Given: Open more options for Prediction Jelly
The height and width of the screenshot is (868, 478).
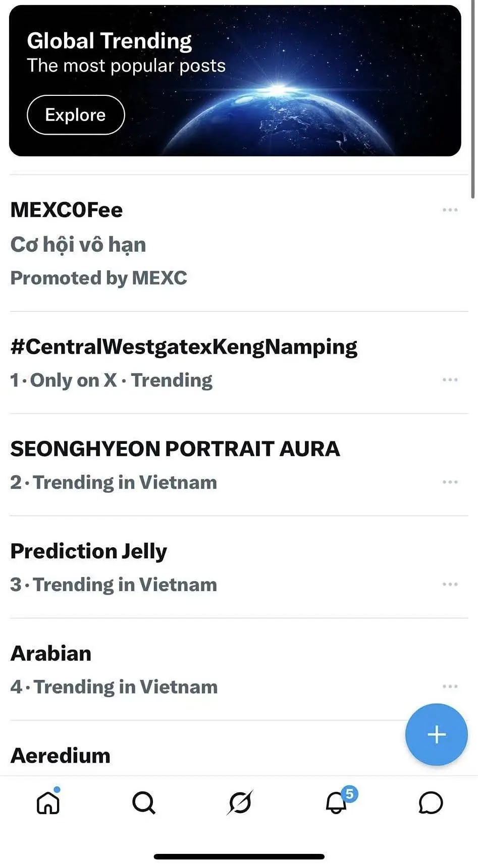Looking at the screenshot, I should (x=450, y=584).
